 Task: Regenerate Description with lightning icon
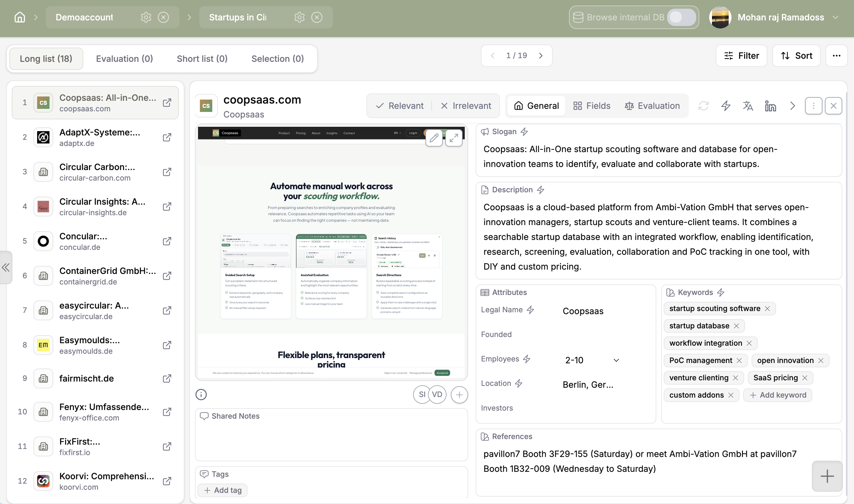coord(540,190)
